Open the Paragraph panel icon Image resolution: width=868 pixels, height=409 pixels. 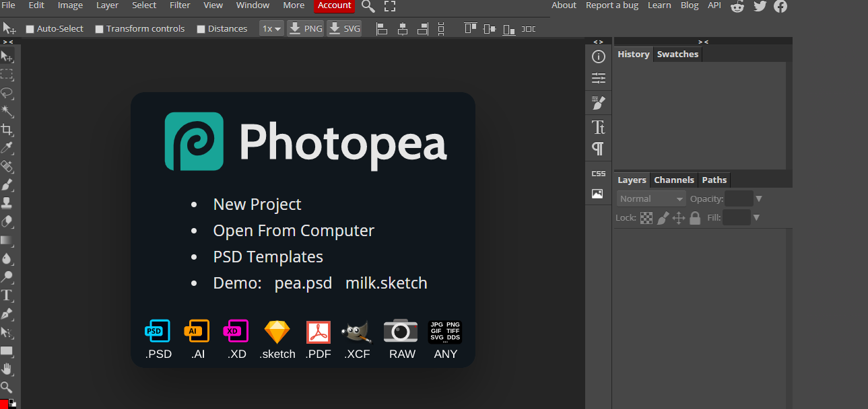598,148
